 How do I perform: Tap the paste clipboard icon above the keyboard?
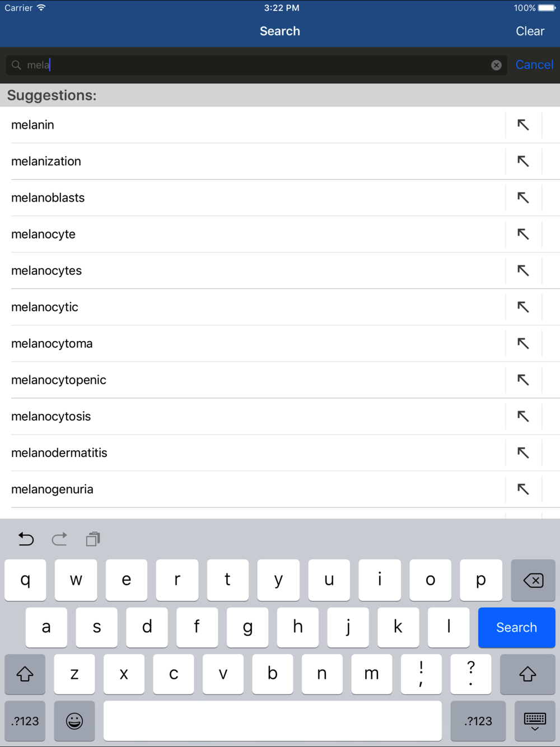[93, 539]
